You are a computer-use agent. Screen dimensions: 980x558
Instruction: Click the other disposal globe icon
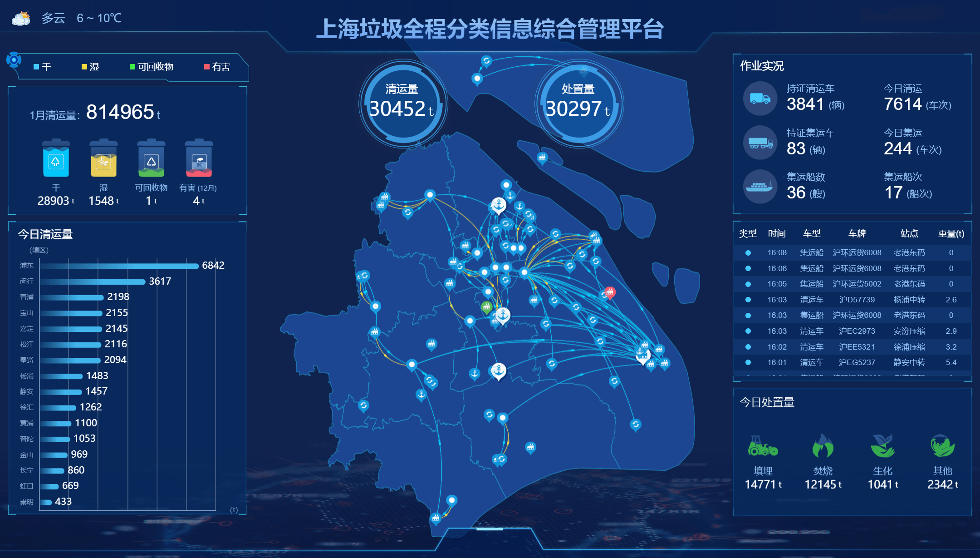point(942,445)
